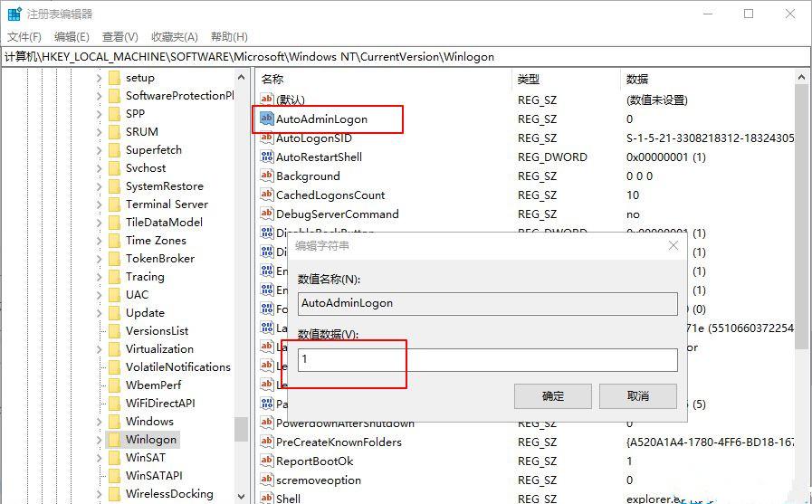
Task: Click the 数值名称 AutoAdminLogon field
Action: [x=487, y=304]
